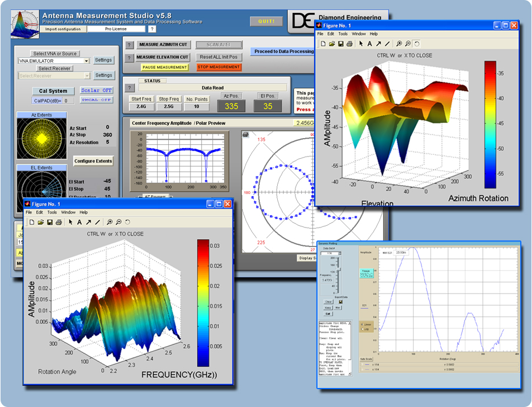This screenshot has width=532, height=407.
Task: Click the Auto Scale button in Dynamic Plotting
Action: 366,358
